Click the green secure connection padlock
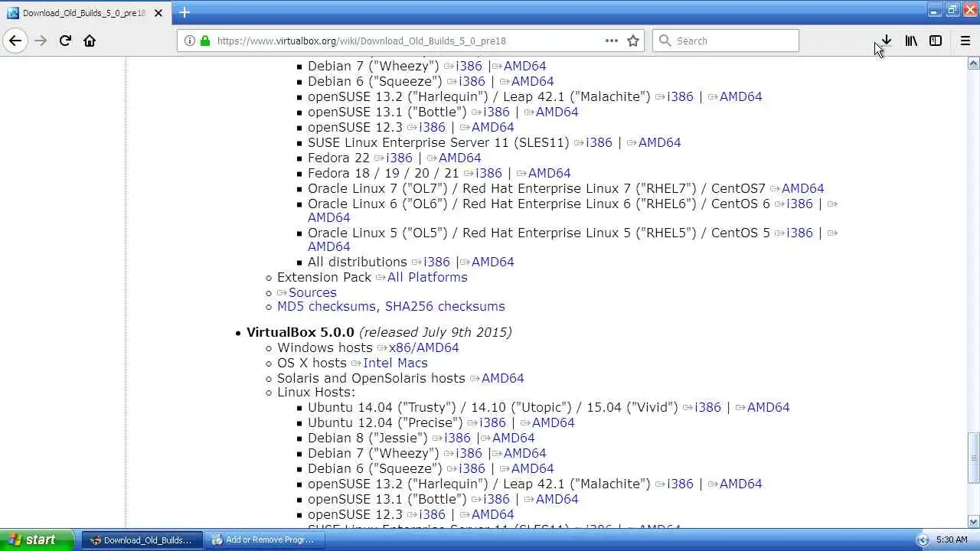 click(204, 41)
